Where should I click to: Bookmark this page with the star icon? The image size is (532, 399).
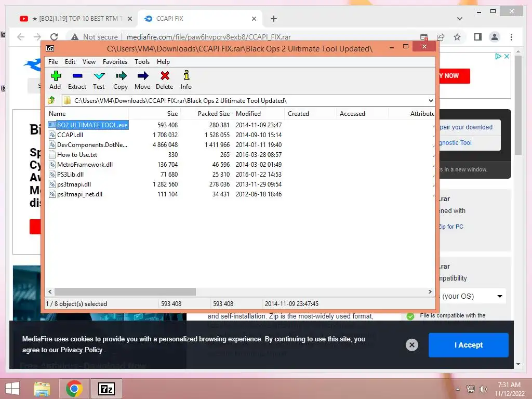point(457,37)
